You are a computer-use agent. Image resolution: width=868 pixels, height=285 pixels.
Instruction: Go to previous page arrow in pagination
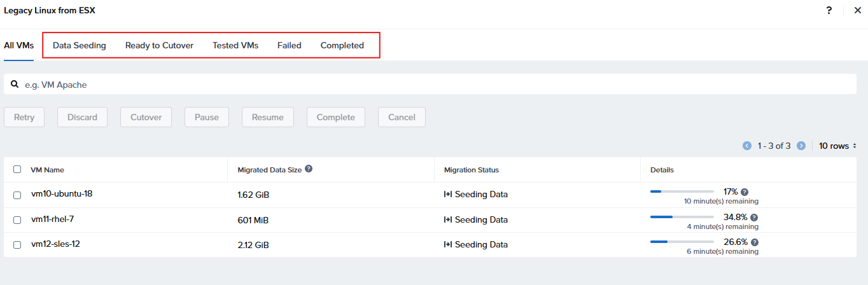pos(747,146)
